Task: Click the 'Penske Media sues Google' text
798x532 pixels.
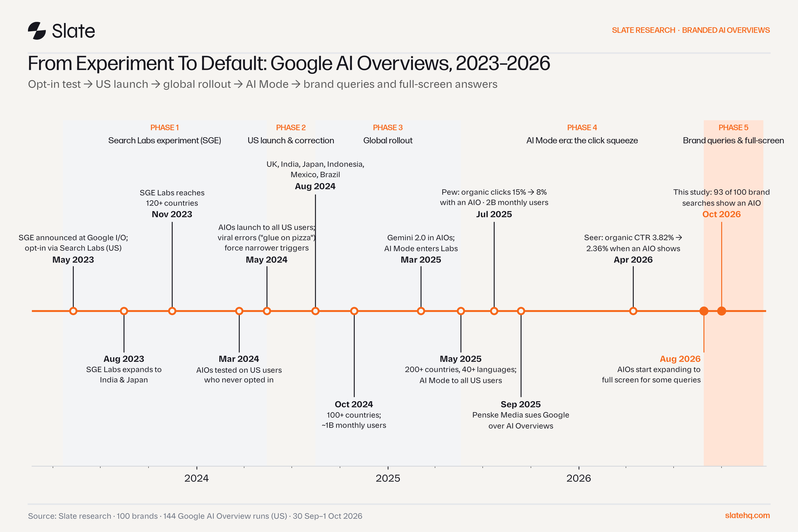Action: click(x=521, y=415)
